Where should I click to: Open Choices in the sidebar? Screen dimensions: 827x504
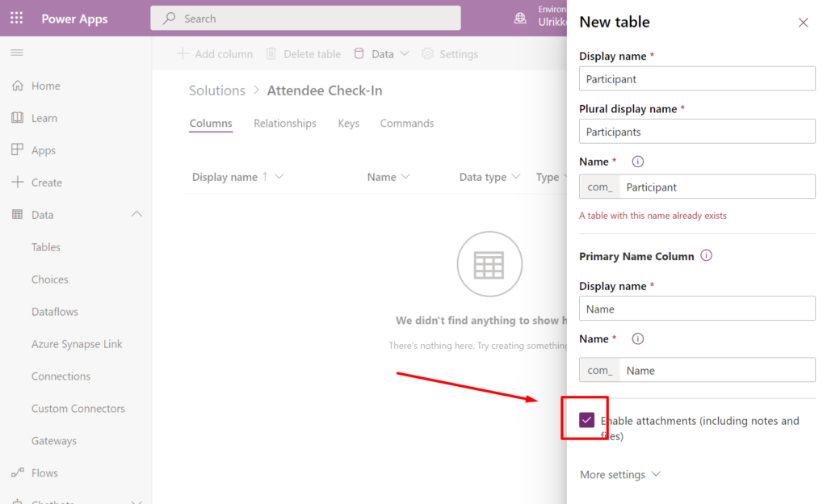49,279
